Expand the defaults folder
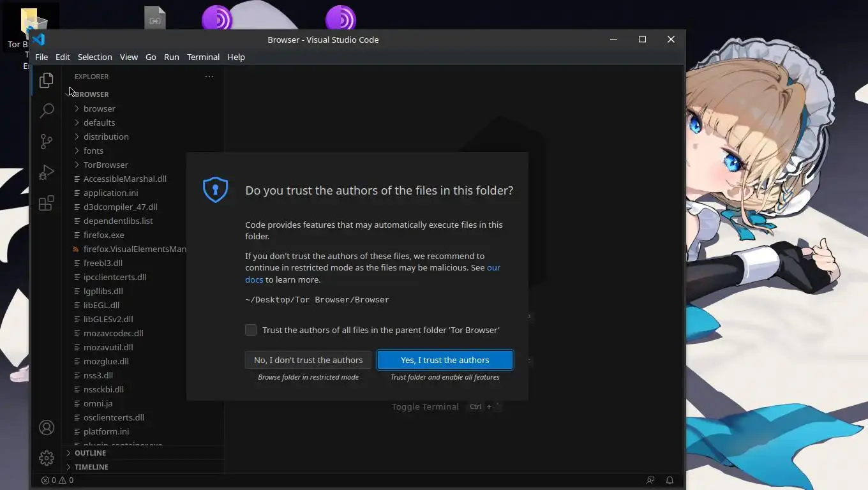The image size is (868, 490). point(77,122)
